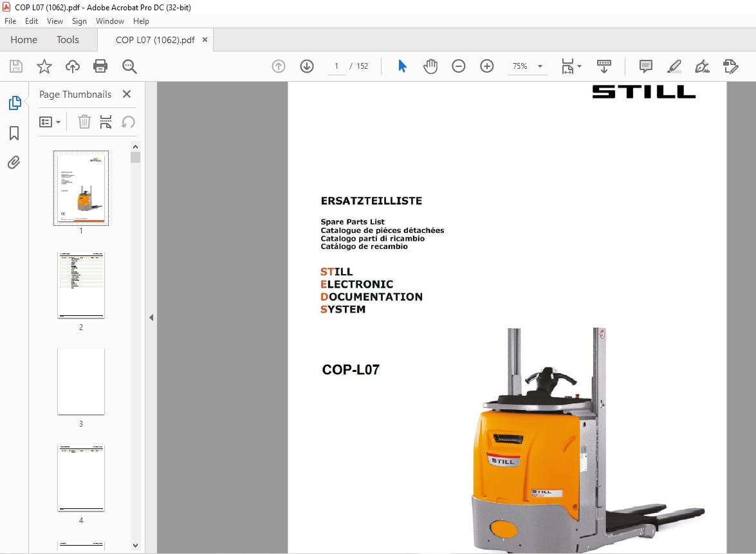The image size is (756, 554).
Task: Print the document
Action: 100,66
